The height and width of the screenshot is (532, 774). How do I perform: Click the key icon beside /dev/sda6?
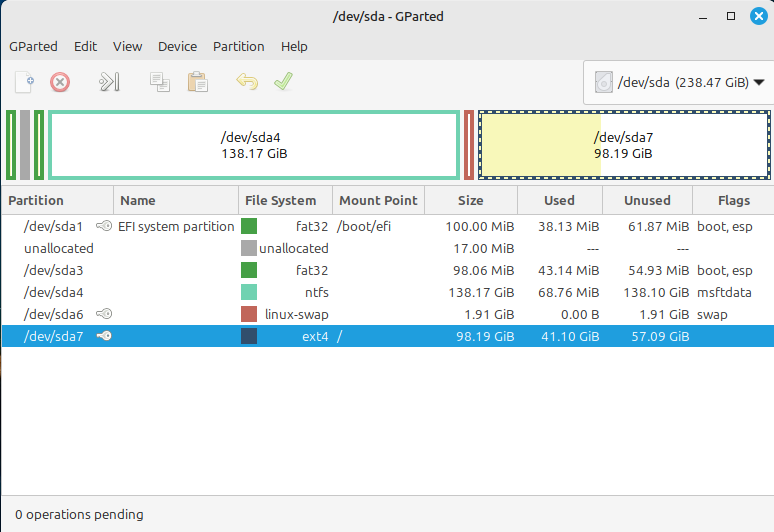click(x=104, y=314)
